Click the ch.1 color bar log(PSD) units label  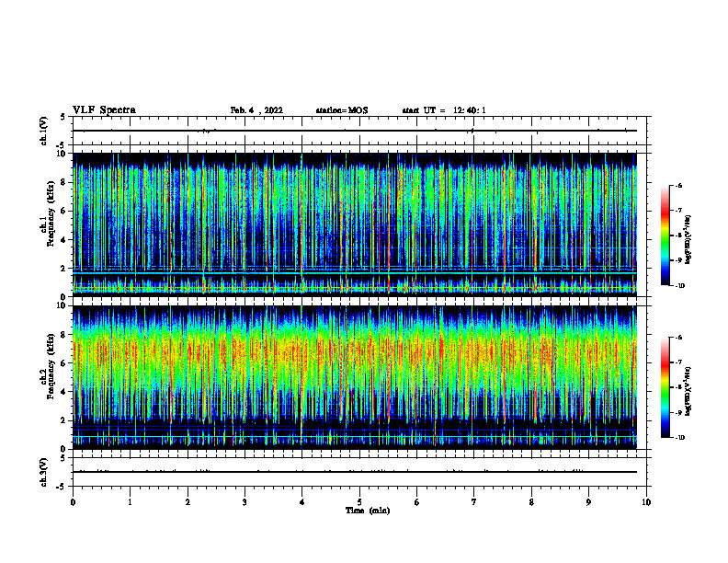point(688,239)
